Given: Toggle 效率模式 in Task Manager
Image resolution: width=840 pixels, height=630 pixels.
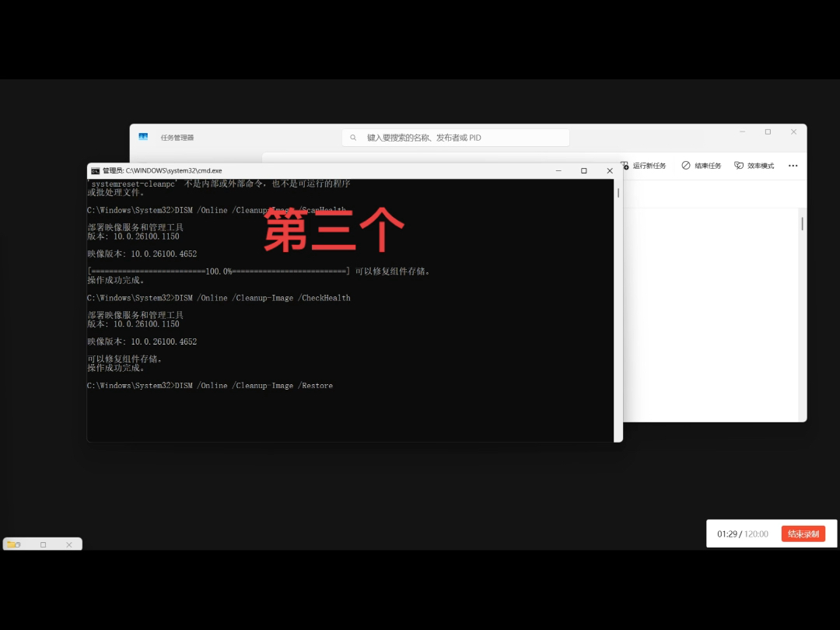Looking at the screenshot, I should [754, 166].
